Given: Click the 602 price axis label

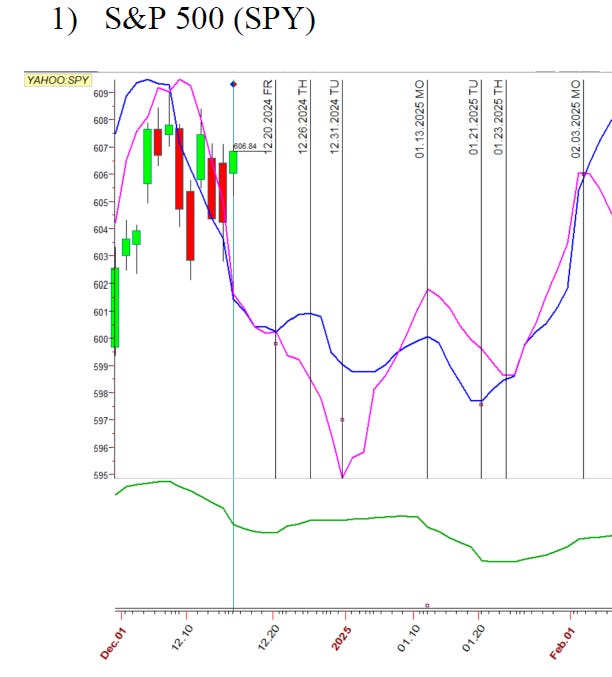Looking at the screenshot, I should [100, 285].
